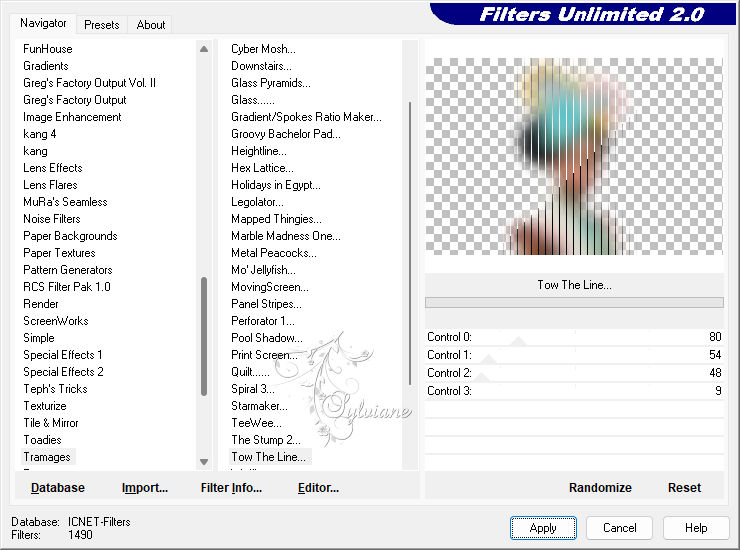This screenshot has width=740, height=550.
Task: Select Special Effects 1 category
Action: click(63, 355)
